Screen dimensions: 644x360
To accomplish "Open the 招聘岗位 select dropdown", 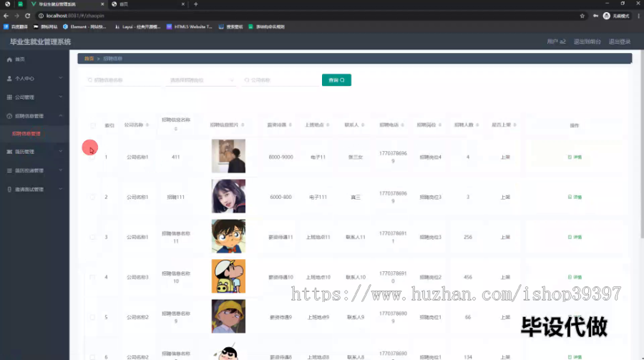I will [201, 80].
